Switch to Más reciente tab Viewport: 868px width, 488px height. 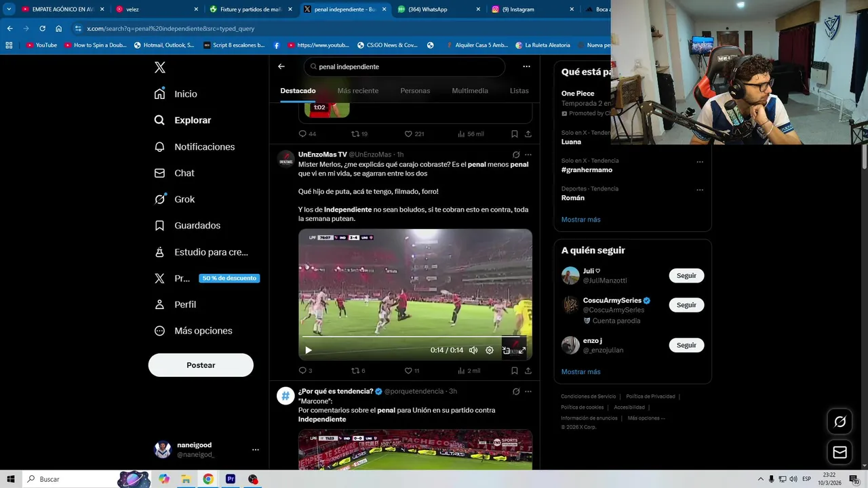pyautogui.click(x=358, y=91)
